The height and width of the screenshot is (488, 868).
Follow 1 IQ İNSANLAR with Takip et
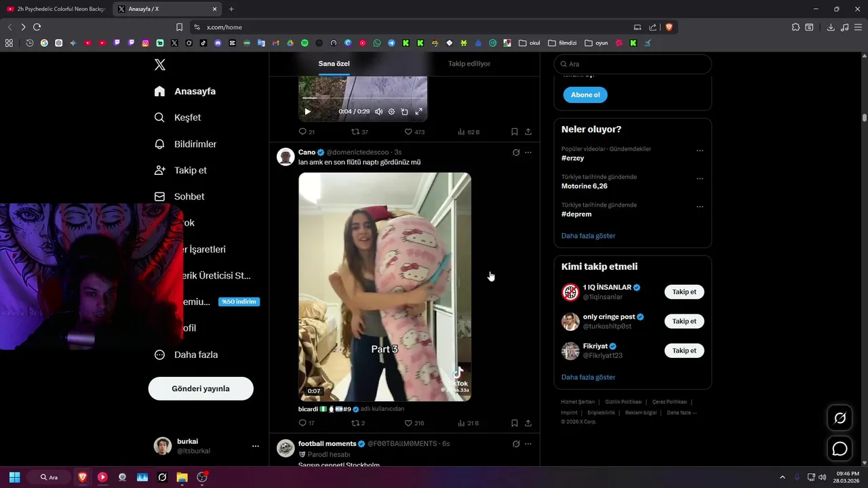tap(684, 292)
